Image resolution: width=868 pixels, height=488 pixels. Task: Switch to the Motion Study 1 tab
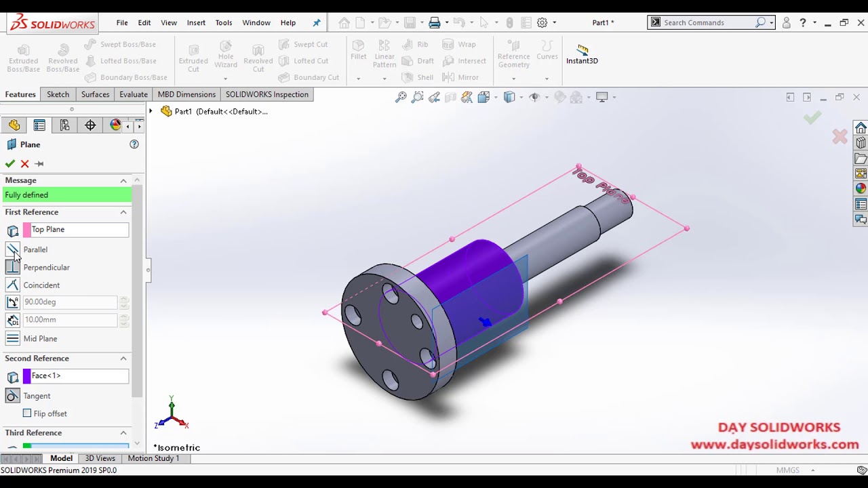pos(153,458)
